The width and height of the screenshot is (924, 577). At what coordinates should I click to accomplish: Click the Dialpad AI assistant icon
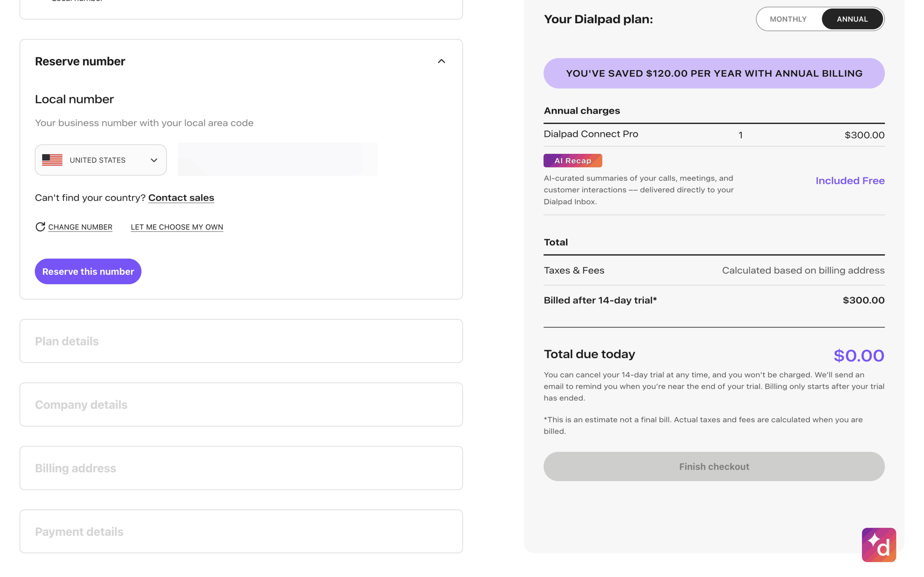878,545
